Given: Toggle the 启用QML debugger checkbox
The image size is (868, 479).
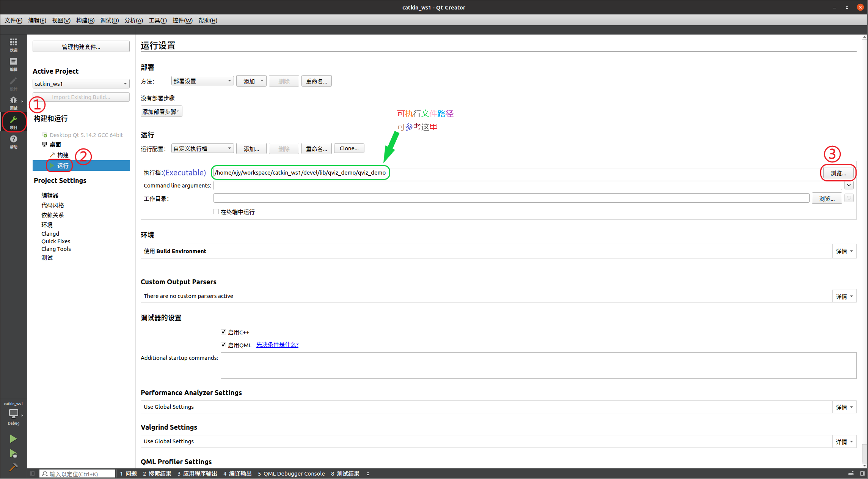Looking at the screenshot, I should 223,345.
